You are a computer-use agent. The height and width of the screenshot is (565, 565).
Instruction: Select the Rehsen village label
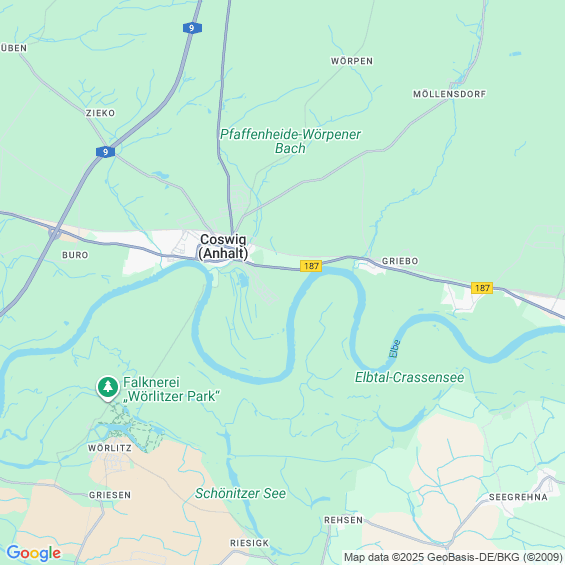(x=344, y=520)
